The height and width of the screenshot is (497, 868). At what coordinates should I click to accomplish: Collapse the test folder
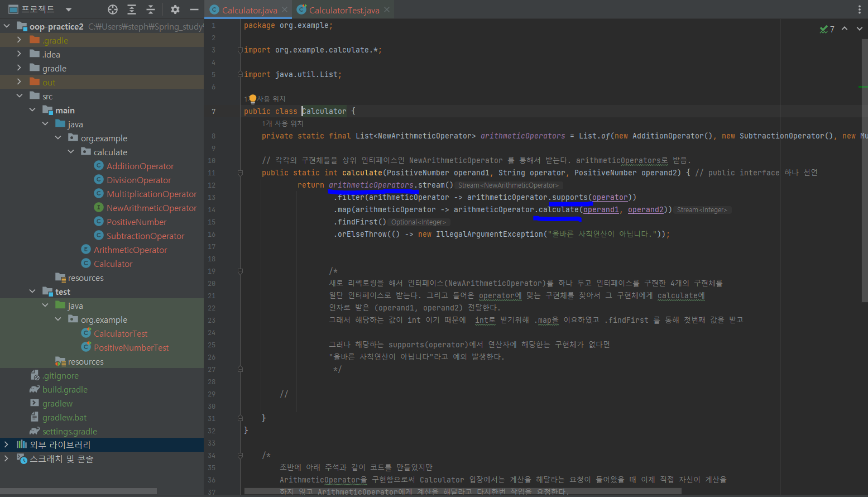32,291
